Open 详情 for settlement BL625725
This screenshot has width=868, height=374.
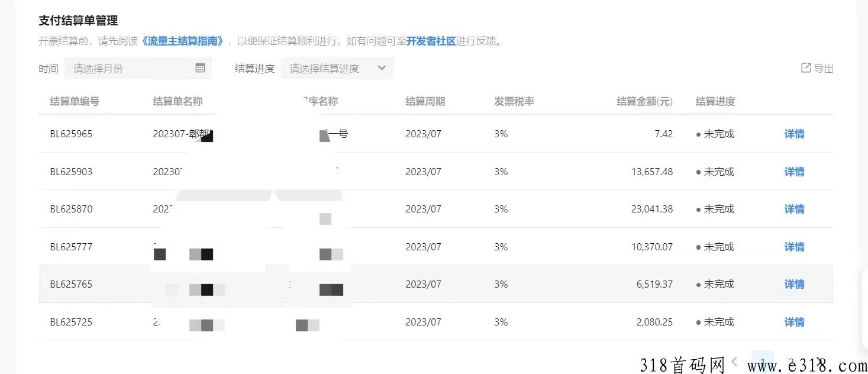(x=793, y=322)
